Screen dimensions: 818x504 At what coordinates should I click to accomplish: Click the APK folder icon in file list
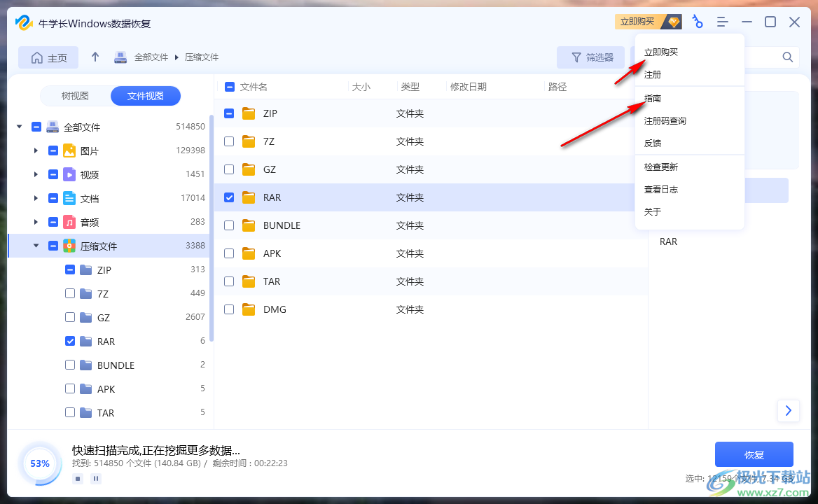(x=249, y=254)
